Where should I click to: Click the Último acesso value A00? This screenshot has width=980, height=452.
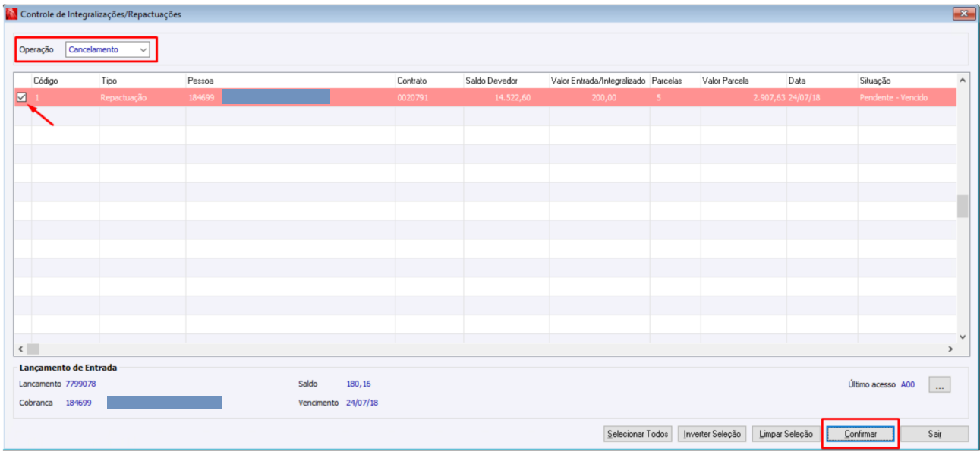pos(908,384)
